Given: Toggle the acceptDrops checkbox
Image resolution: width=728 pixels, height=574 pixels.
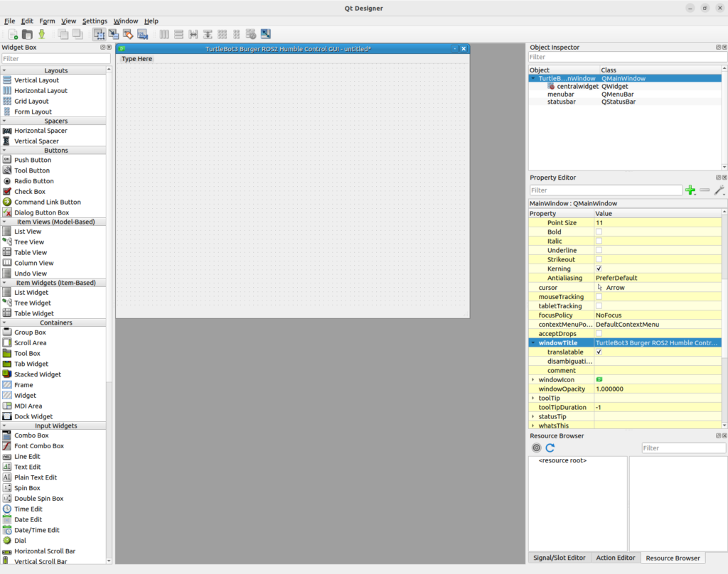Looking at the screenshot, I should click(599, 334).
